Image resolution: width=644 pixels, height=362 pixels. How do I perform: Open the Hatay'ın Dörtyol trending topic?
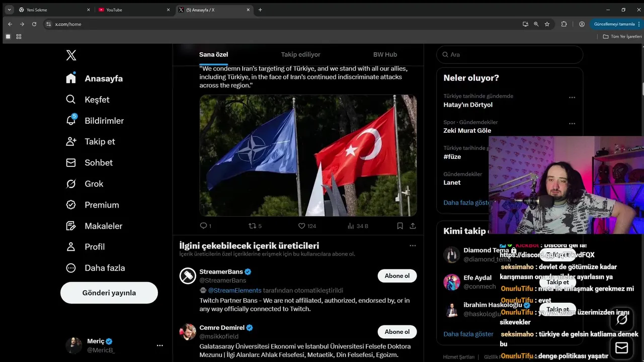click(x=468, y=105)
